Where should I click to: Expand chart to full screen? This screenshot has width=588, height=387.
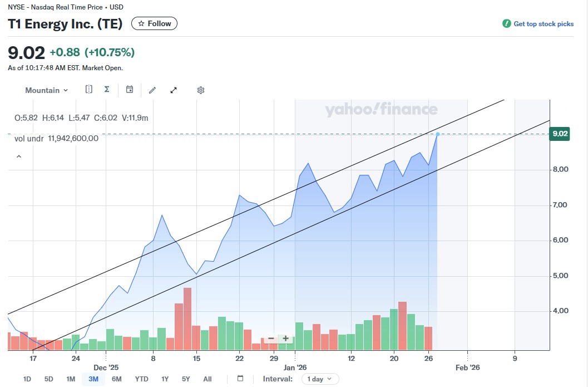174,90
